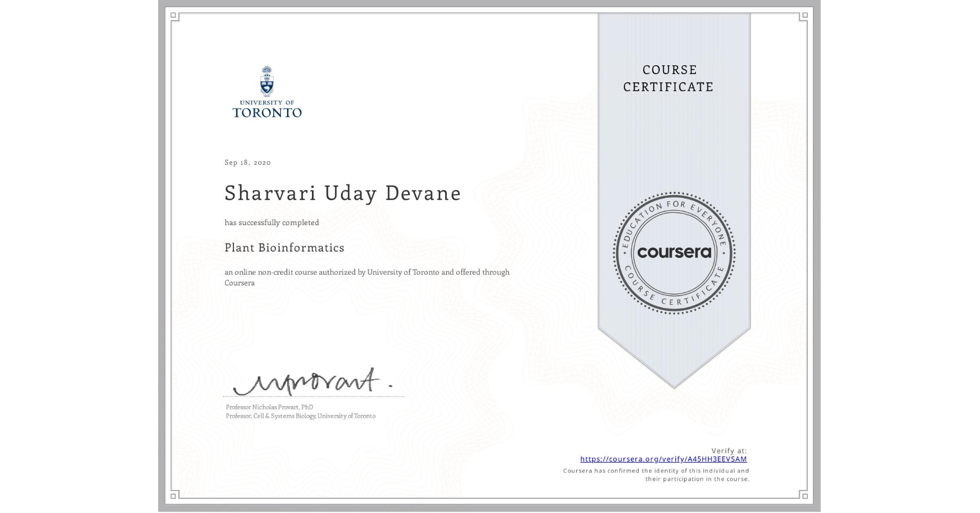Select the Sep 18, 2020 date text

pos(247,162)
